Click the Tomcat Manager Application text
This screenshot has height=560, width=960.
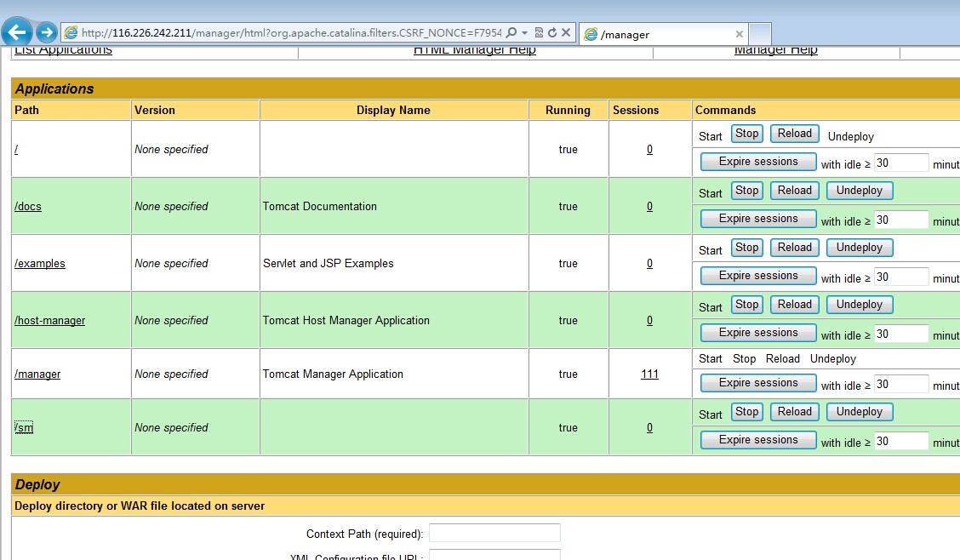(333, 374)
